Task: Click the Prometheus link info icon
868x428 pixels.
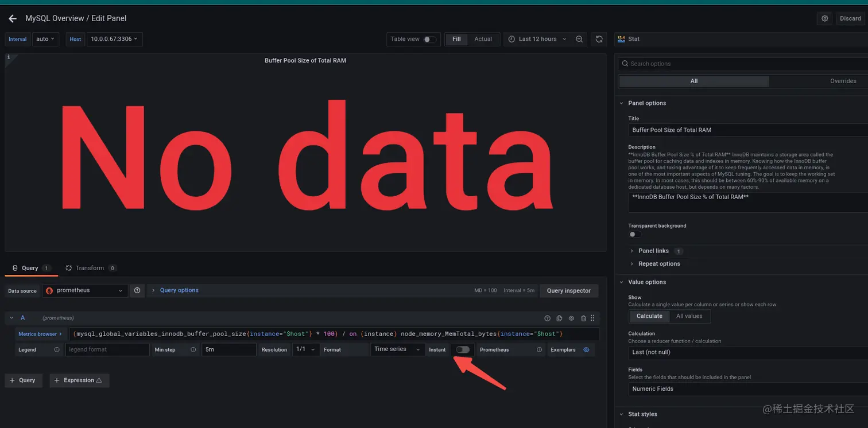Action: [539, 349]
